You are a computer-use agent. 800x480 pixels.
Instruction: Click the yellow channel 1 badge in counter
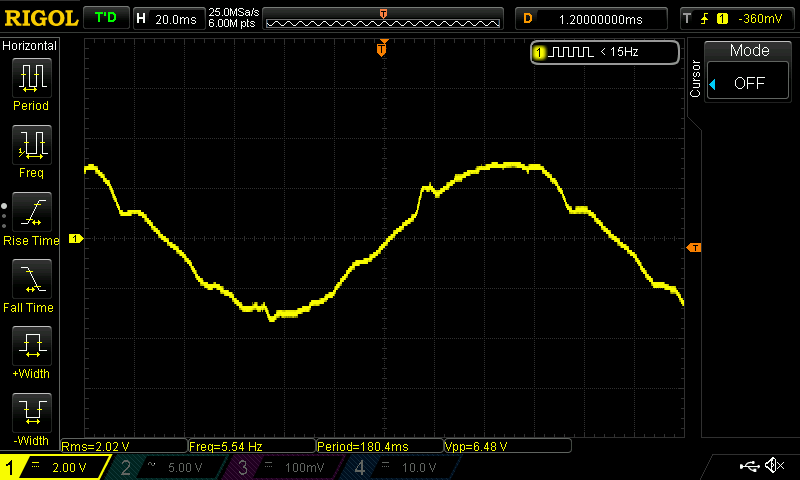click(x=539, y=52)
